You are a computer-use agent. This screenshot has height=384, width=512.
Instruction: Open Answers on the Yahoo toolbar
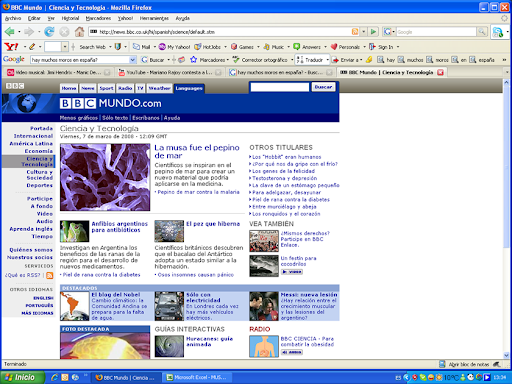307,47
